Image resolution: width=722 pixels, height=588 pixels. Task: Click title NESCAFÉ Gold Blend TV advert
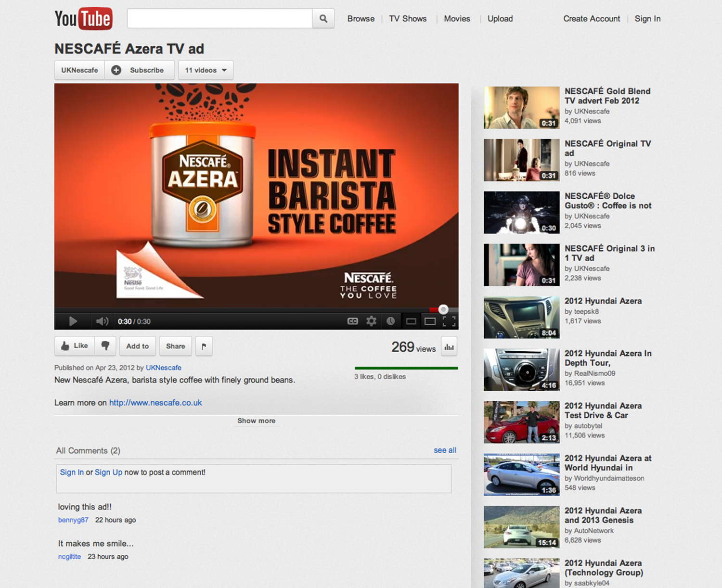point(607,96)
